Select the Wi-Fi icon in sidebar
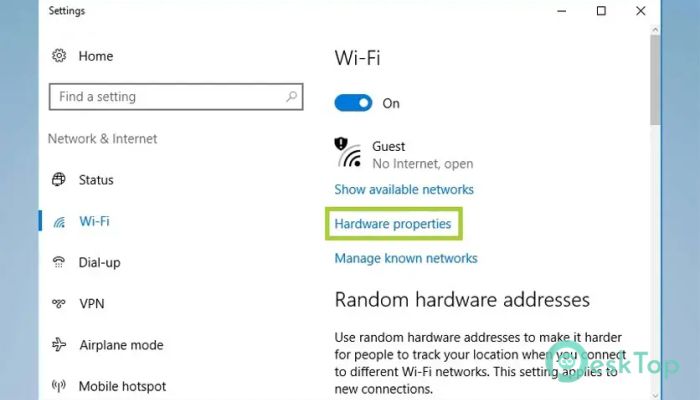 click(58, 221)
